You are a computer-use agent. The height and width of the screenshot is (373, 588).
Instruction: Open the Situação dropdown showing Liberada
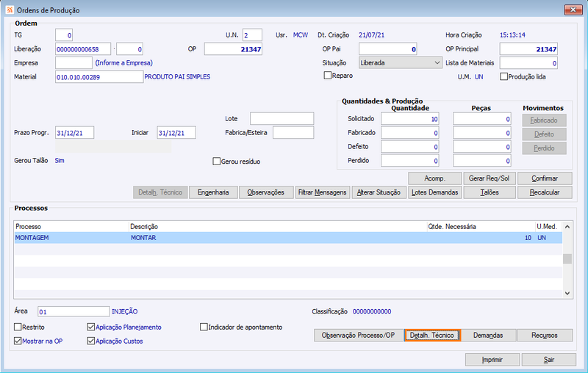400,63
